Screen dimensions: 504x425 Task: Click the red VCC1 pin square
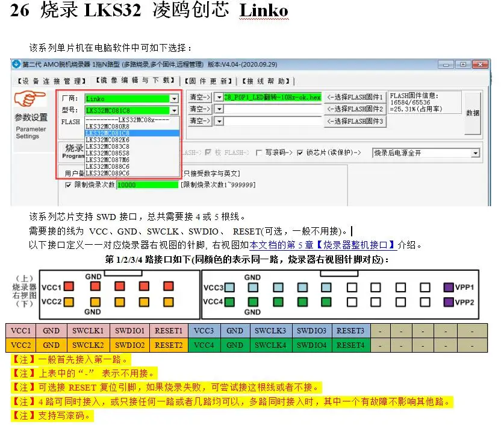[69, 286]
